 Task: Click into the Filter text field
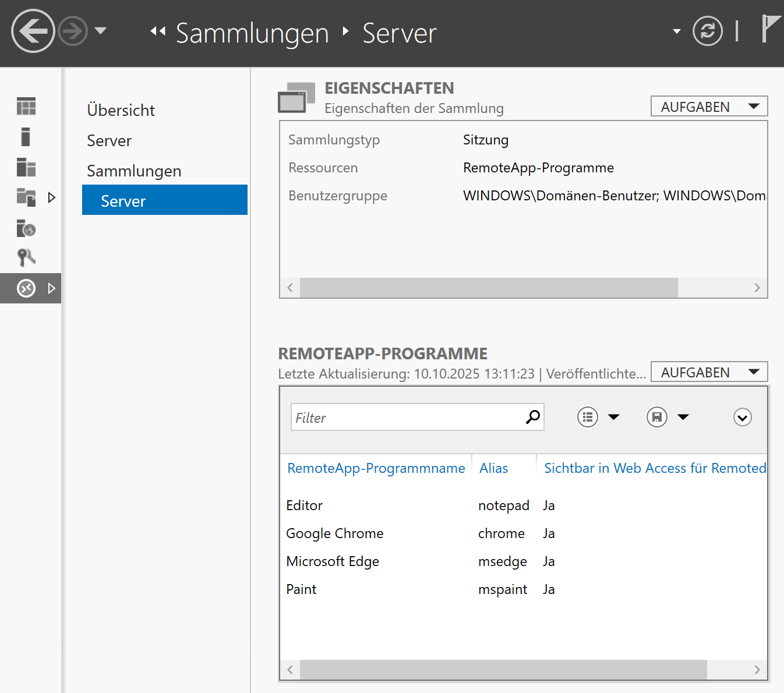pos(408,418)
